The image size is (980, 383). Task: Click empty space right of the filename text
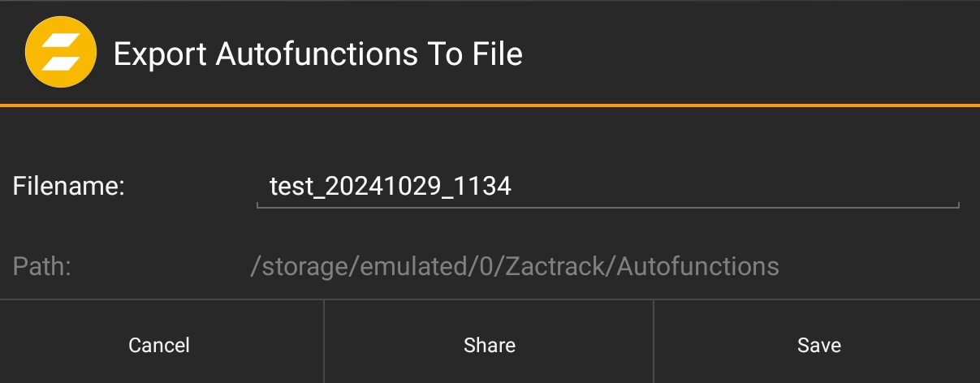pyautogui.click(x=731, y=187)
